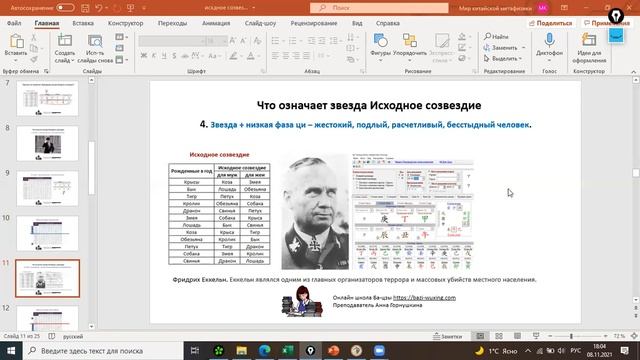Open Microsoft Edge from taskbar
Image resolution: width=640 pixels, height=360 pixels.
coord(264,351)
